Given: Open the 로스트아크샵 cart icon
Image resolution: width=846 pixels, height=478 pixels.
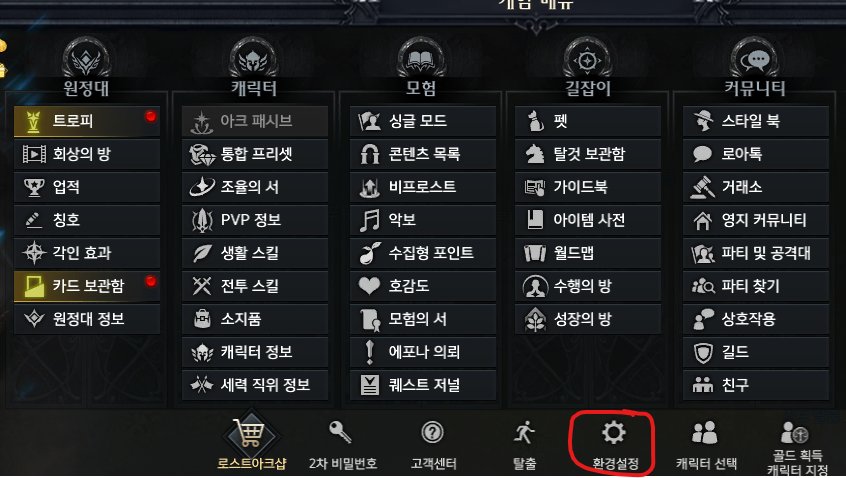Looking at the screenshot, I should 250,433.
